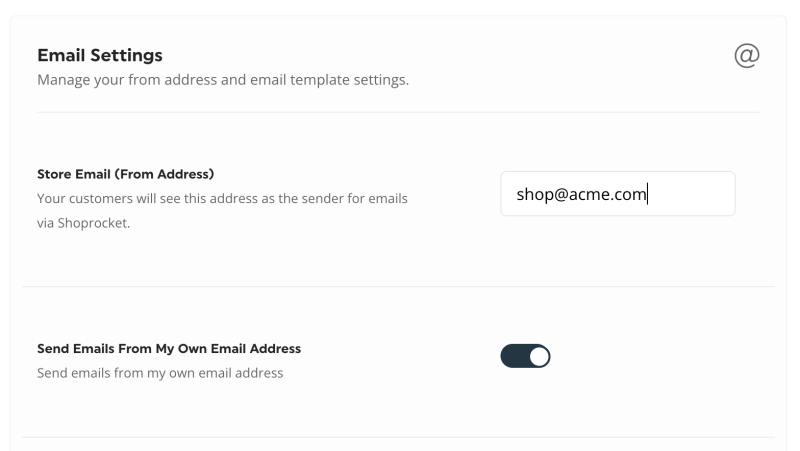Focus the Store Email input field

point(618,194)
